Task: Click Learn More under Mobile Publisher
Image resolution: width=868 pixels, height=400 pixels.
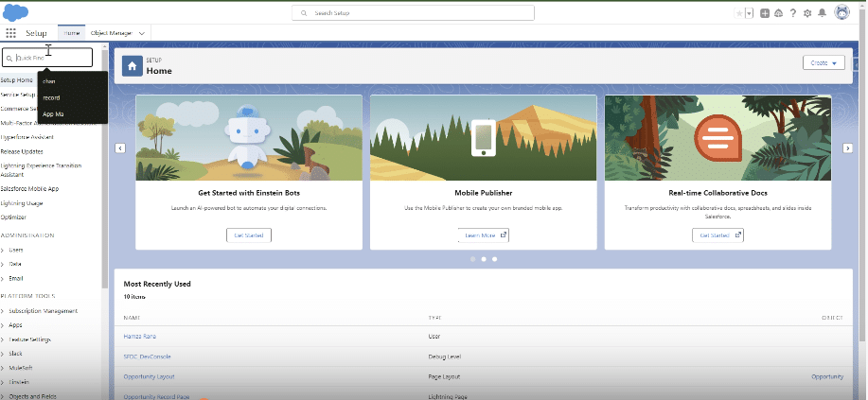Action: (484, 235)
